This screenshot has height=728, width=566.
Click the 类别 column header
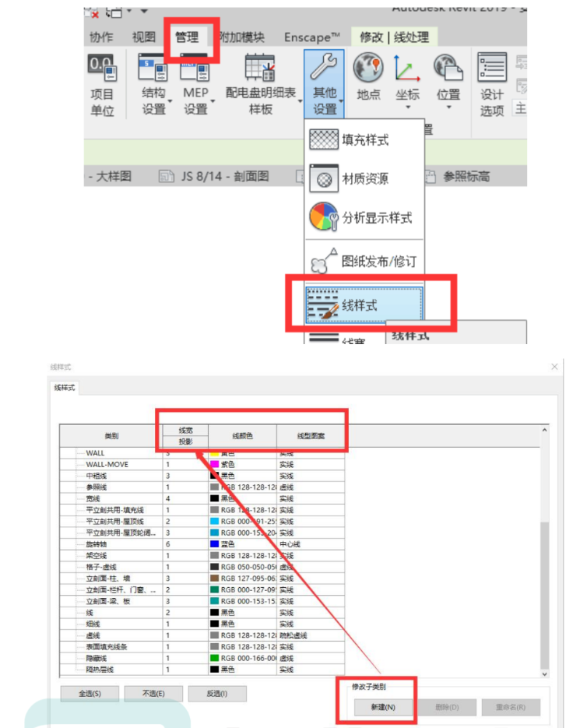pos(111,435)
